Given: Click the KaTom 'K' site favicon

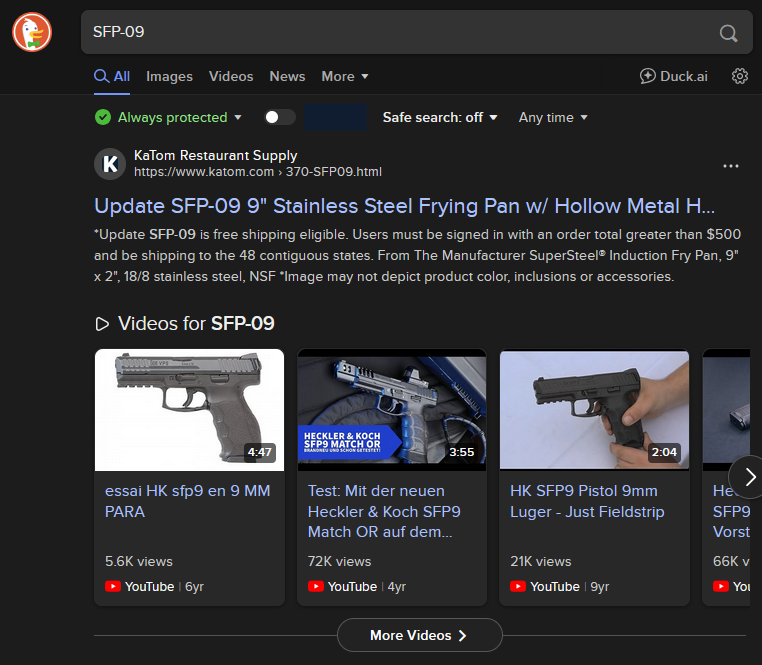Looking at the screenshot, I should 110,164.
